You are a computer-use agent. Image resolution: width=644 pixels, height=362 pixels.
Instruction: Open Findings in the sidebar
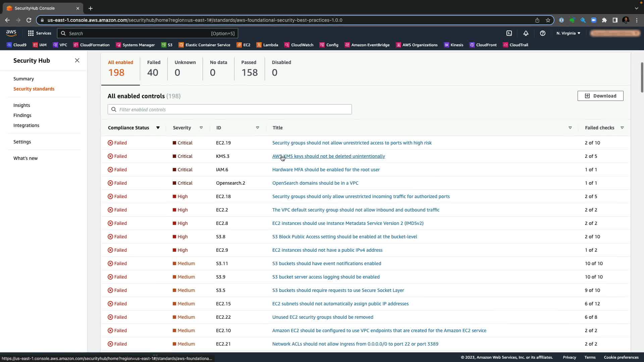(22, 115)
